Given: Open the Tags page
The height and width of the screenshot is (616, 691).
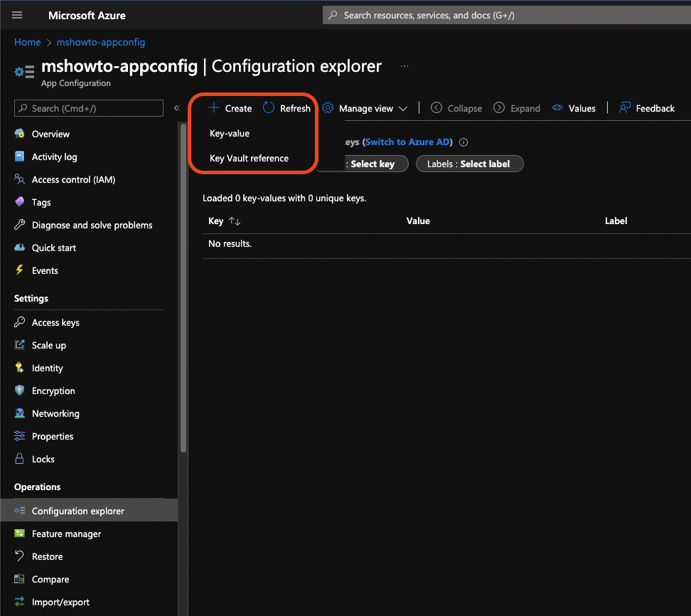Looking at the screenshot, I should [x=41, y=203].
